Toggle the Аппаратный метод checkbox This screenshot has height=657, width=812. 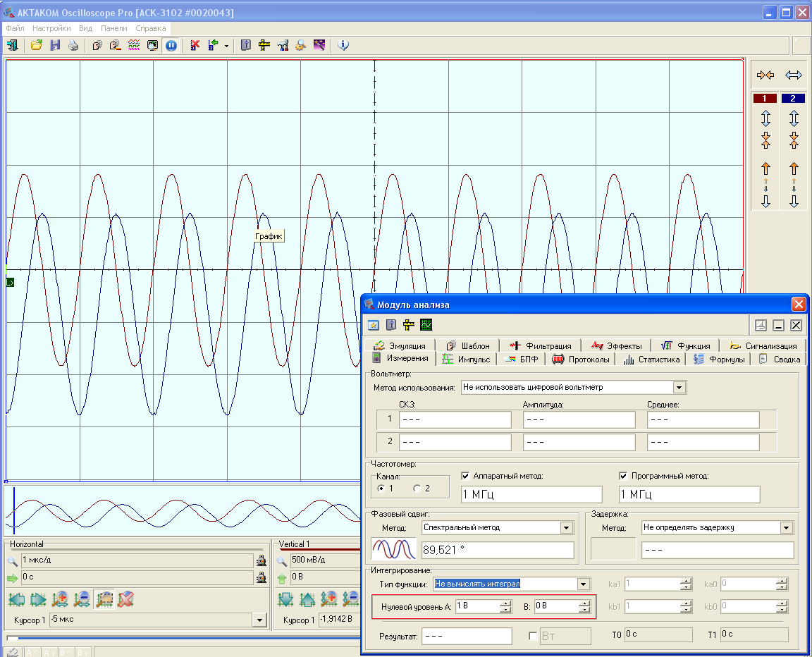(465, 476)
